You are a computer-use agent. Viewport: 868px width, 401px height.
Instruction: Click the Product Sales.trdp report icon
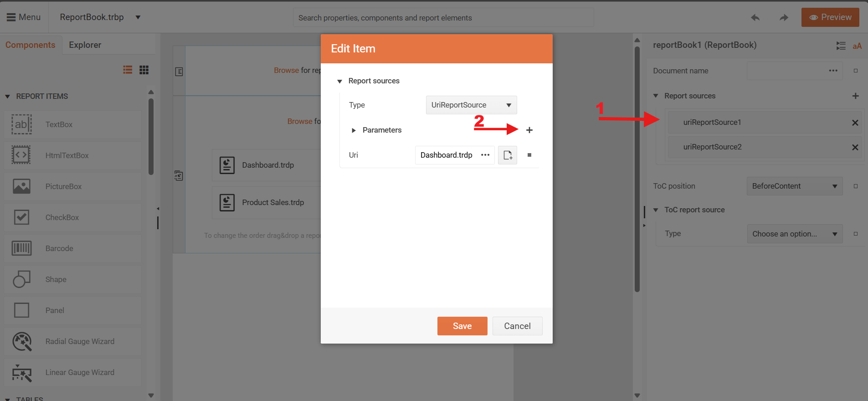pos(227,202)
